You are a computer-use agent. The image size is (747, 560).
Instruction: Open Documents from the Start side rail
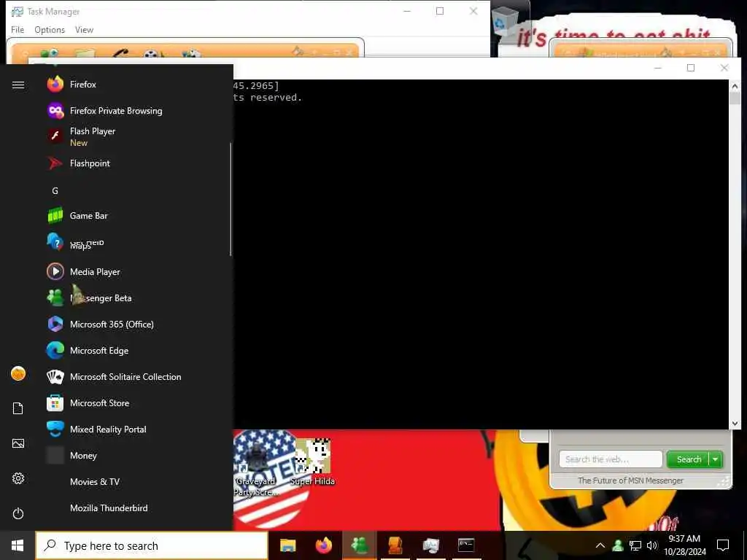(x=18, y=408)
